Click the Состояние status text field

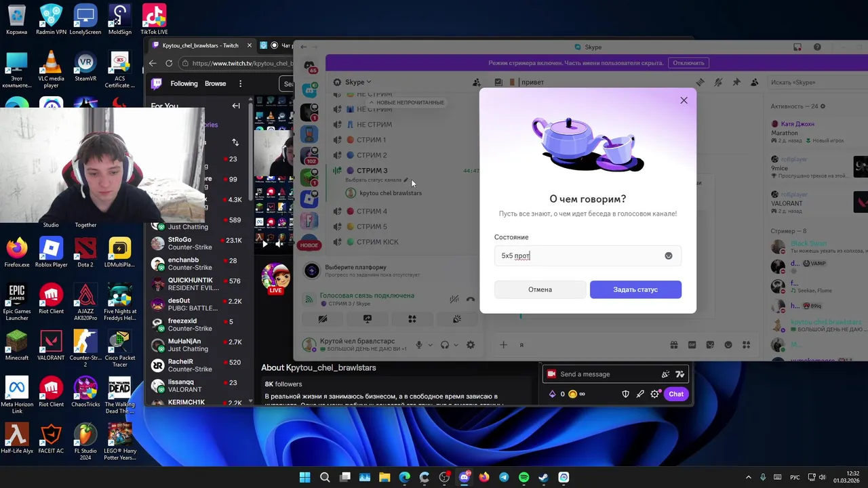(587, 256)
